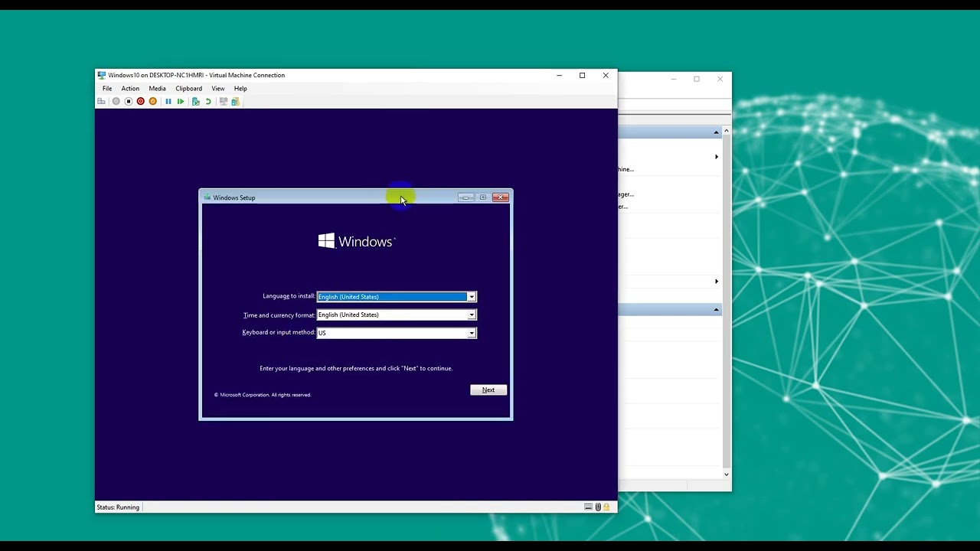Expand the first submenu arrow in Hyper-V Actions

(717, 157)
